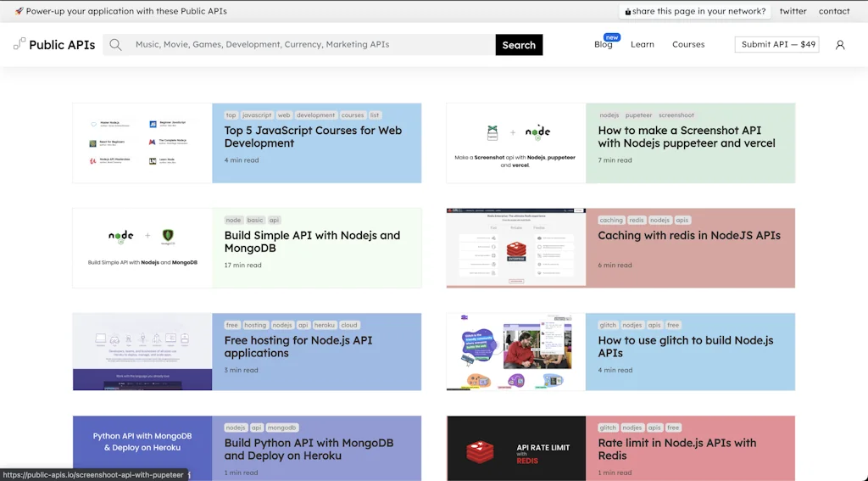Click 'development' tag on JavaScript Courses card
Image resolution: width=868 pixels, height=481 pixels.
point(315,115)
